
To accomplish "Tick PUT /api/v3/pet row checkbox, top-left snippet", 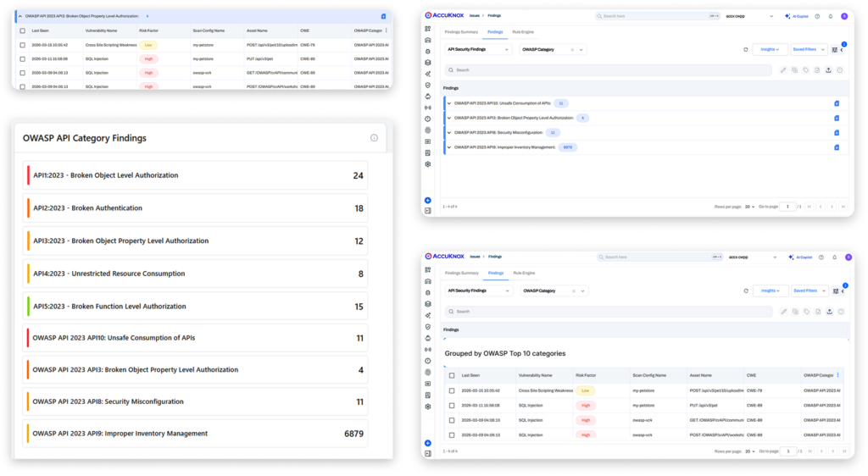I will (23, 58).
